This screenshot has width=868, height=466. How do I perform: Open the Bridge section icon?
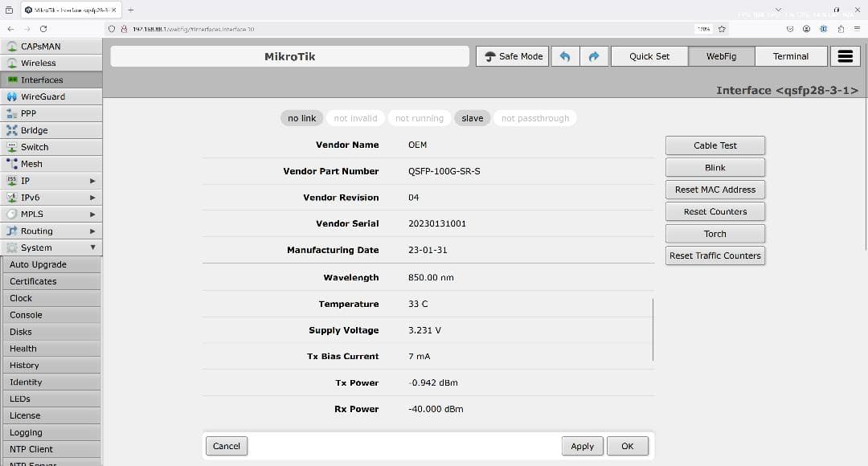click(11, 130)
